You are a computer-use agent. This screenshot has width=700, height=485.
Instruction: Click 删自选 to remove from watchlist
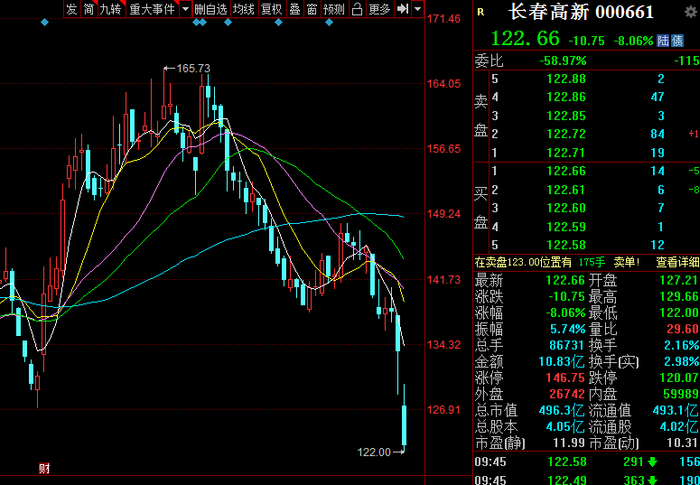click(x=212, y=9)
